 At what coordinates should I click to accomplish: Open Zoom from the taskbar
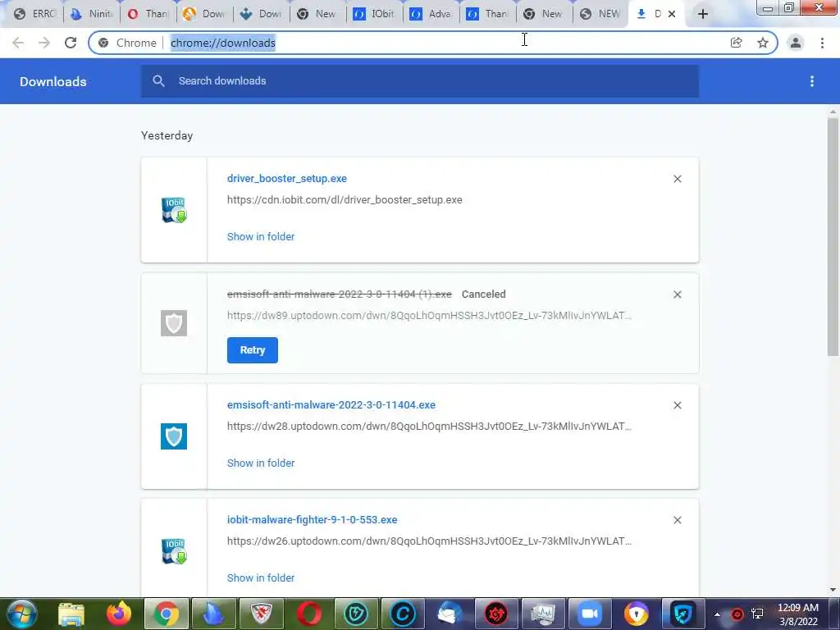(590, 614)
